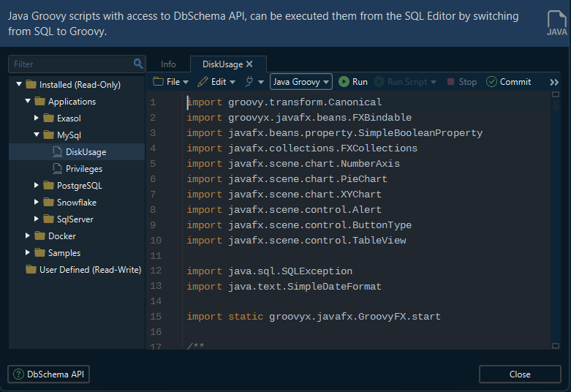The height and width of the screenshot is (392, 571).
Task: Expand the Exasol folder arrow
Action: pyautogui.click(x=36, y=118)
